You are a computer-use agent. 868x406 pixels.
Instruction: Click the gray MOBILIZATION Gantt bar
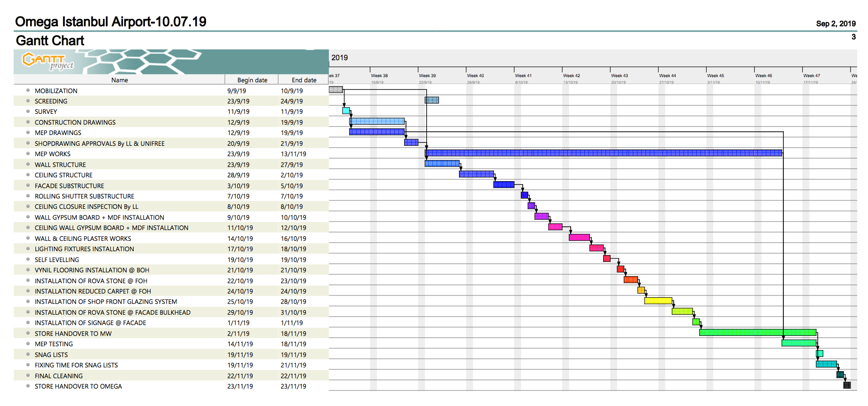click(x=336, y=89)
